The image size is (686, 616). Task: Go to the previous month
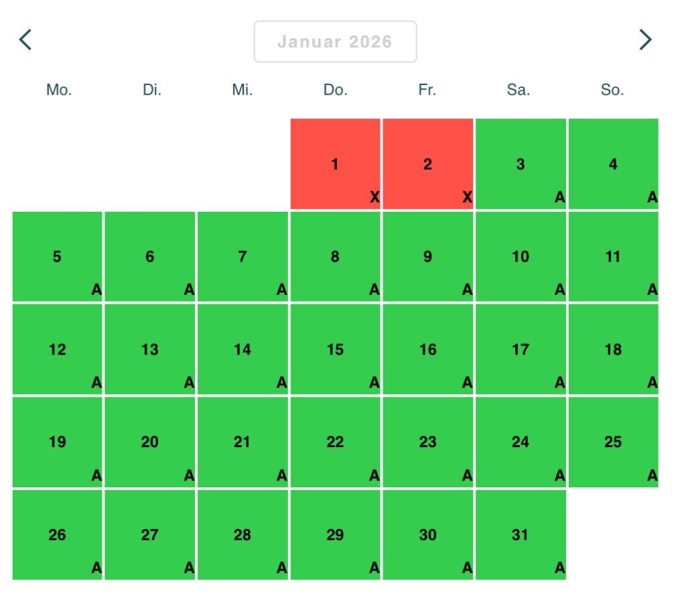click(25, 40)
